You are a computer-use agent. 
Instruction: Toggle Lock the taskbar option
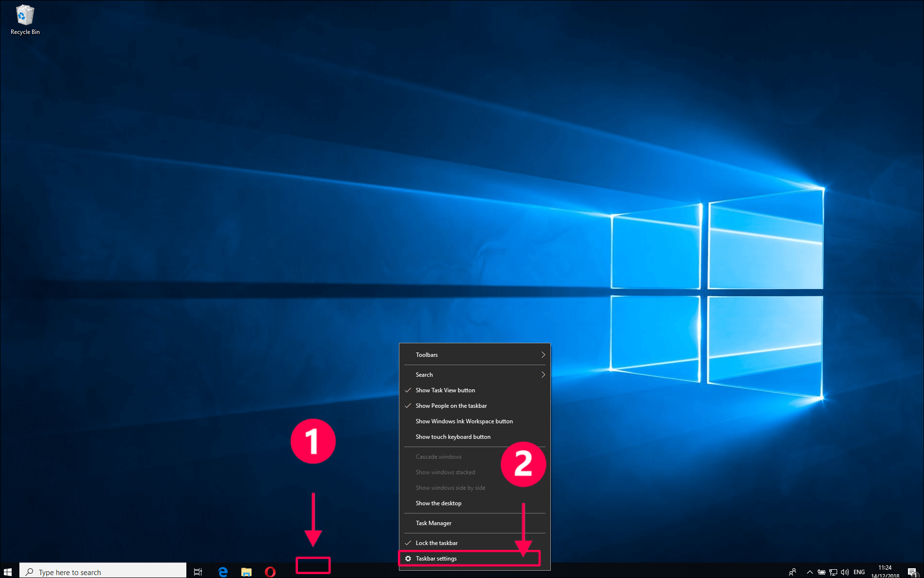tap(475, 543)
